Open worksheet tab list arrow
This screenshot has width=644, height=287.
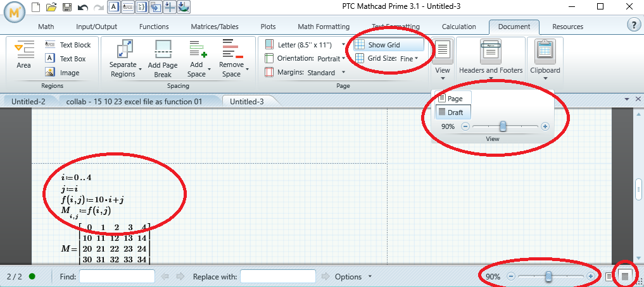point(627,99)
